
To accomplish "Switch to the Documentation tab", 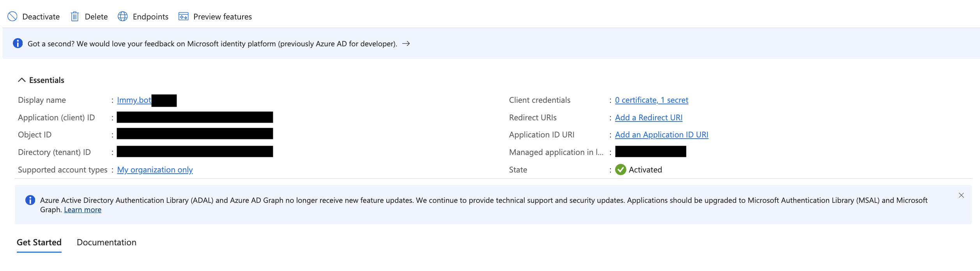I will 106,243.
